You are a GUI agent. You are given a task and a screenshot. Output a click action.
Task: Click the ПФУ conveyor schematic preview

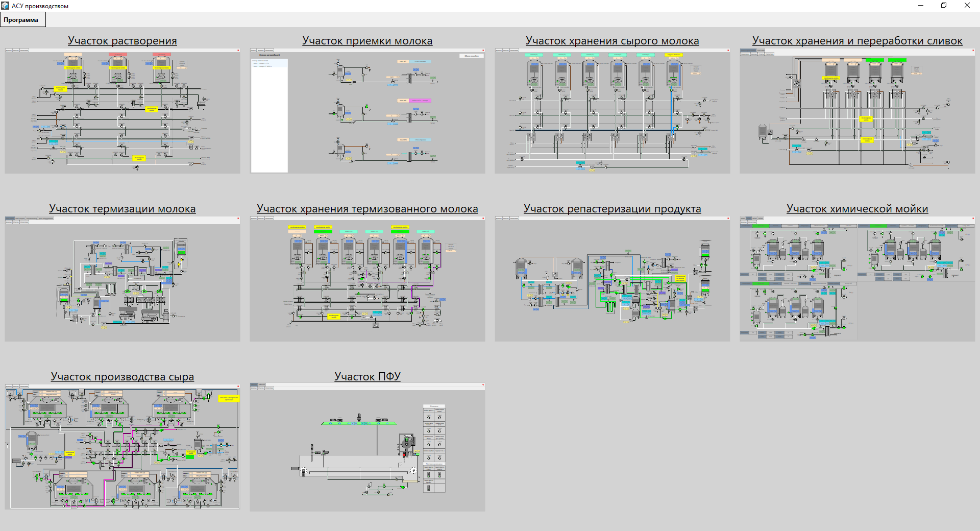pos(367,448)
